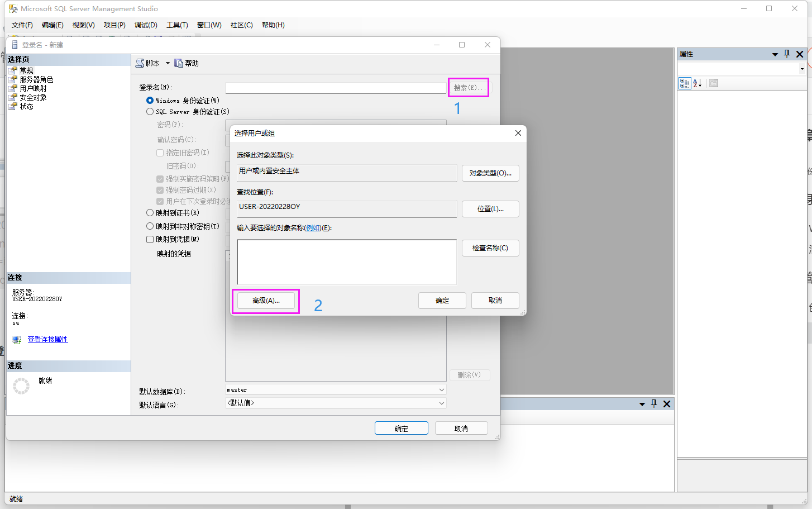
Task: Open 编辑(E) menu
Action: click(x=52, y=25)
